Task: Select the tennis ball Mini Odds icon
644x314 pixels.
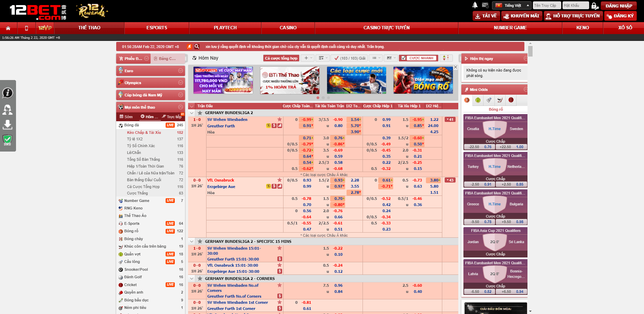Action: pyautogui.click(x=478, y=100)
